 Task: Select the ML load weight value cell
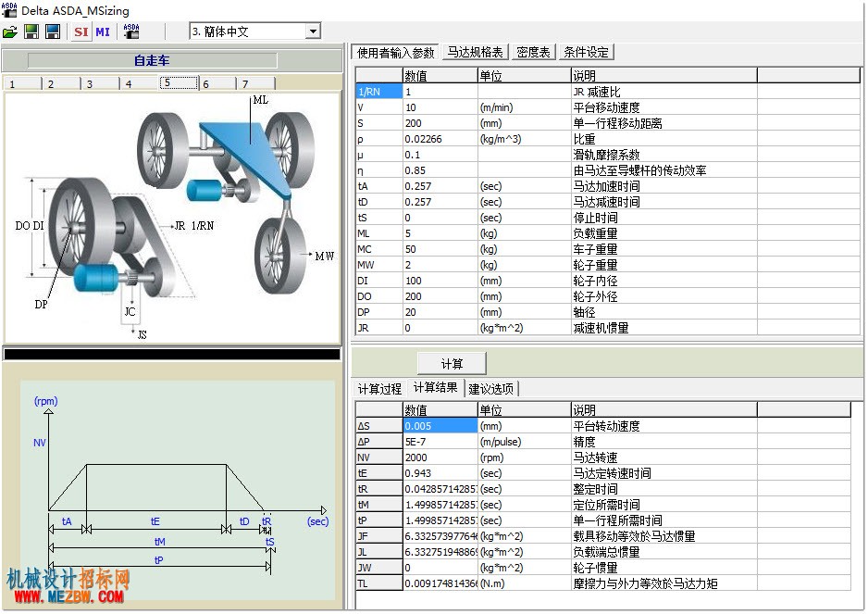tap(440, 233)
